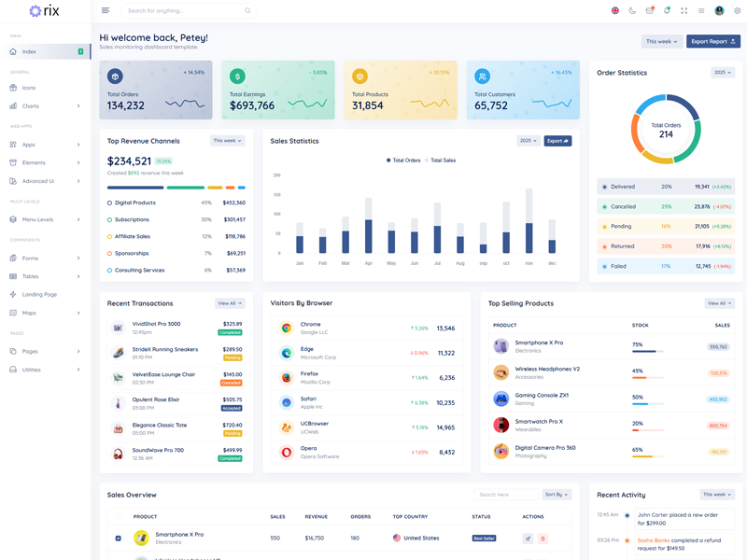Delete the Smartphone X Pro row via the trash icon
The width and height of the screenshot is (747, 560).
[x=543, y=539]
